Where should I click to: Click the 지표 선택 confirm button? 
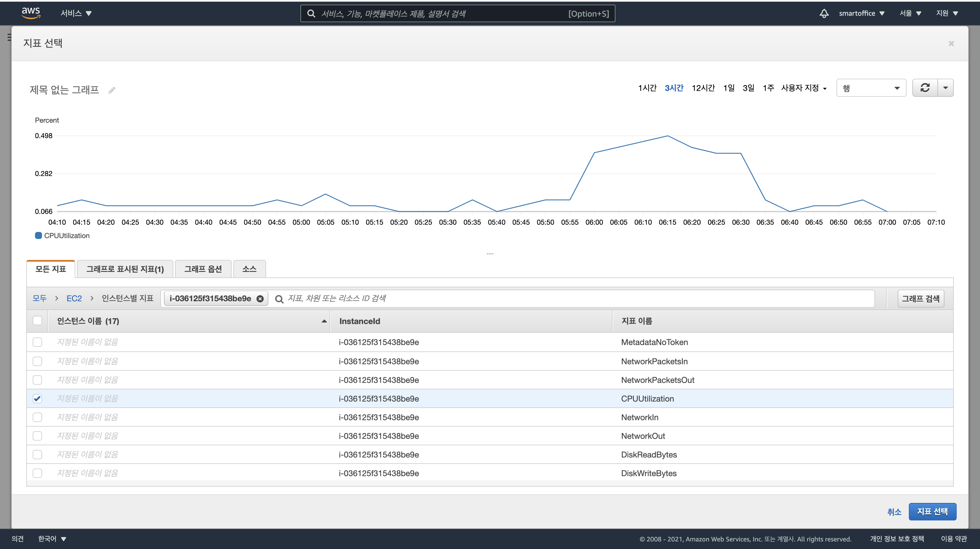point(932,511)
